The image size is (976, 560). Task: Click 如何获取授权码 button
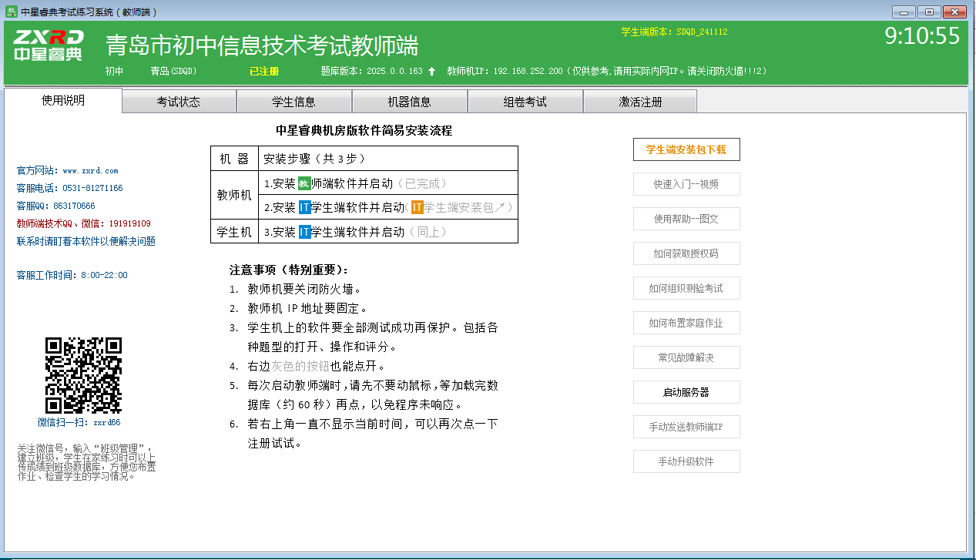click(686, 253)
